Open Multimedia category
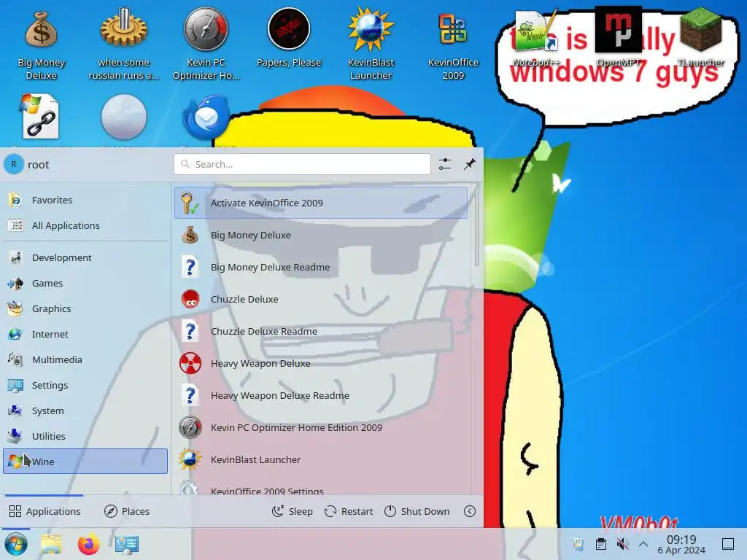This screenshot has width=747, height=560. [86, 359]
